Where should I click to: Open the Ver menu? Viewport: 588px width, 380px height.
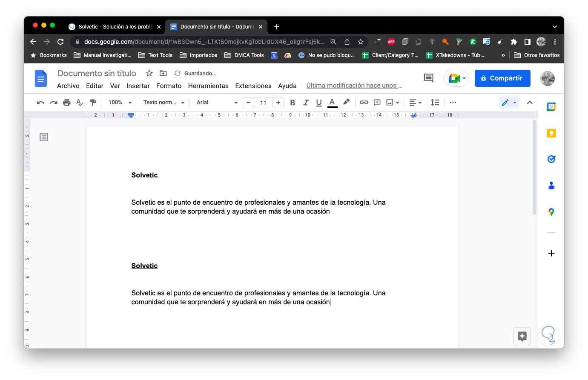(x=115, y=86)
